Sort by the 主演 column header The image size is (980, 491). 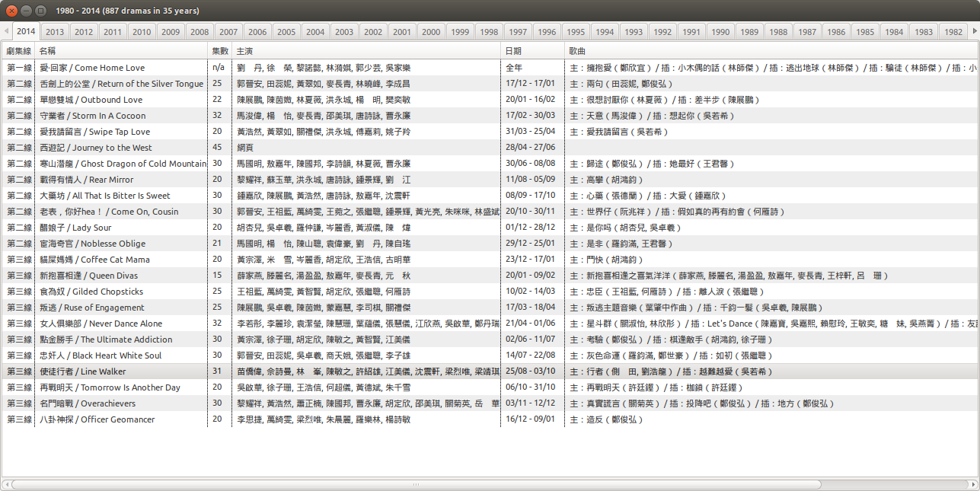[x=367, y=50]
